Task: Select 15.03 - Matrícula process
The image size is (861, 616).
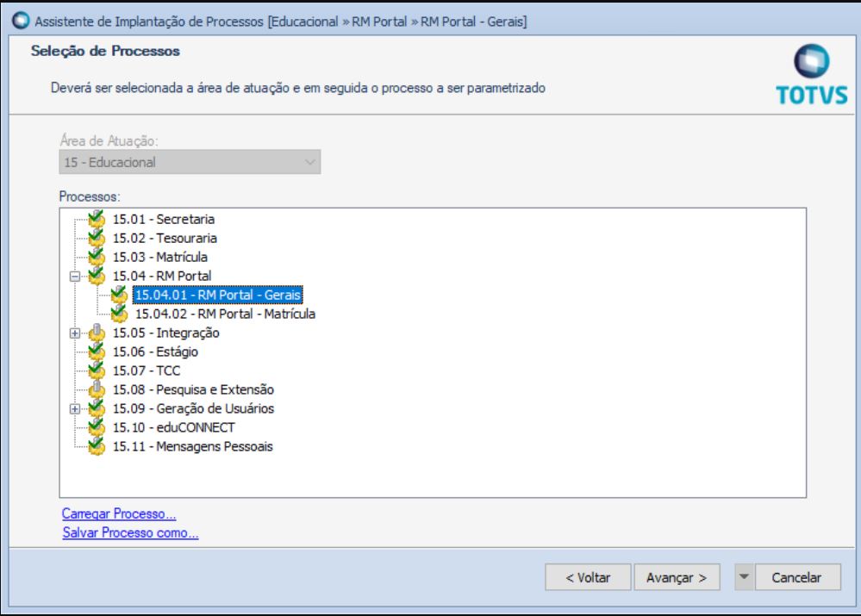Action: (159, 257)
